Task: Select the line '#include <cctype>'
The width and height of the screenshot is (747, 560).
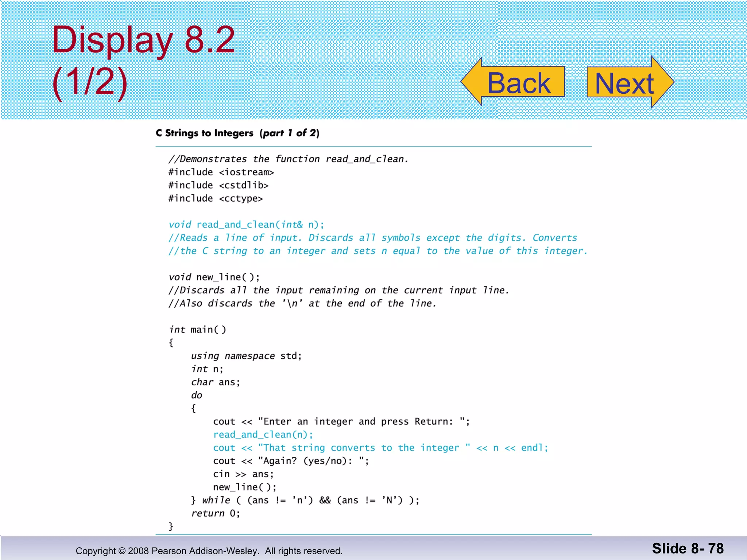Action: 216,198
